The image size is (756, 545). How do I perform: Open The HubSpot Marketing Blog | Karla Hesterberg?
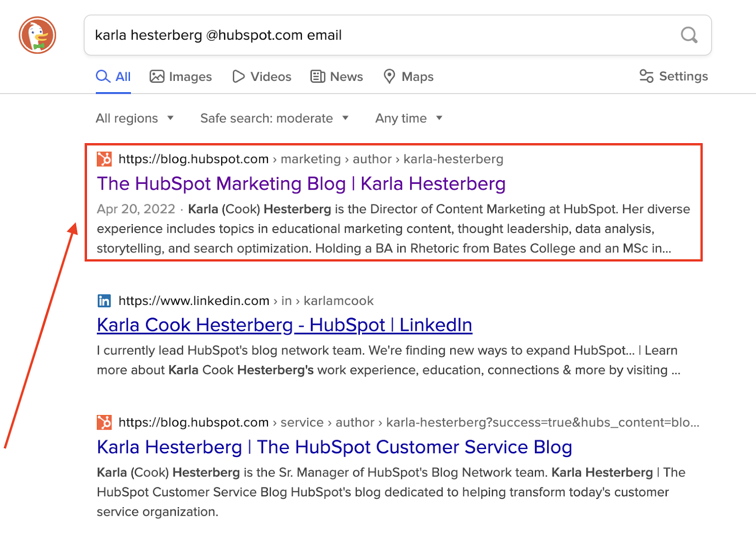point(301,183)
